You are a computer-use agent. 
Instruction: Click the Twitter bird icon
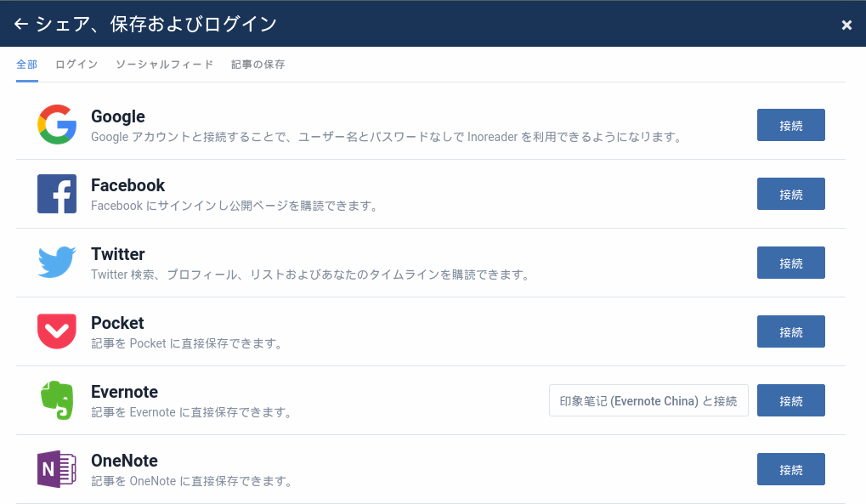pyautogui.click(x=57, y=262)
